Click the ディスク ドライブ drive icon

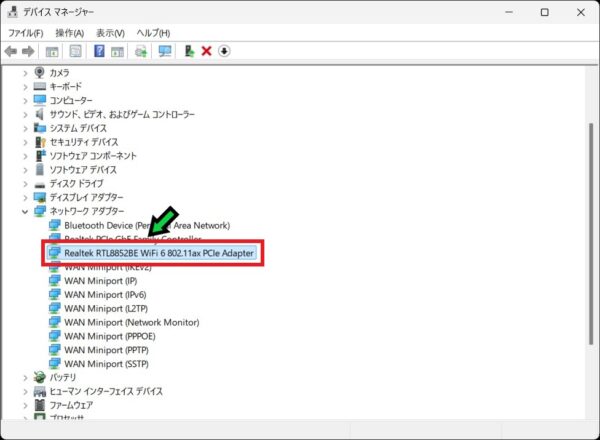click(x=39, y=185)
